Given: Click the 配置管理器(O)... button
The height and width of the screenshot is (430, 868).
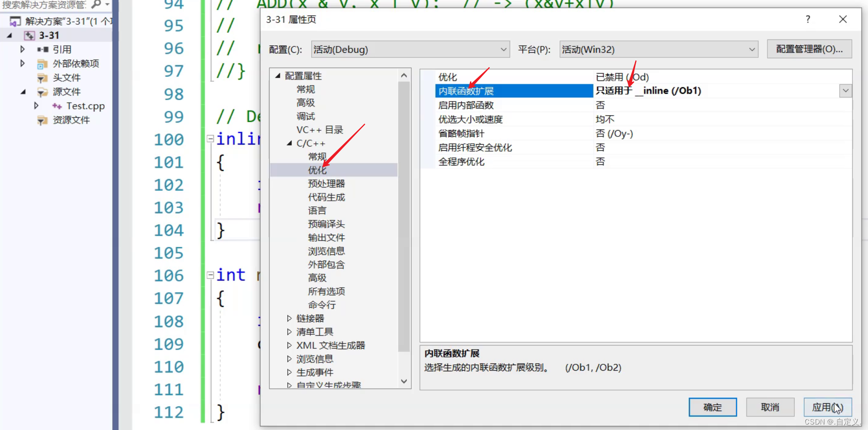Looking at the screenshot, I should pos(809,49).
